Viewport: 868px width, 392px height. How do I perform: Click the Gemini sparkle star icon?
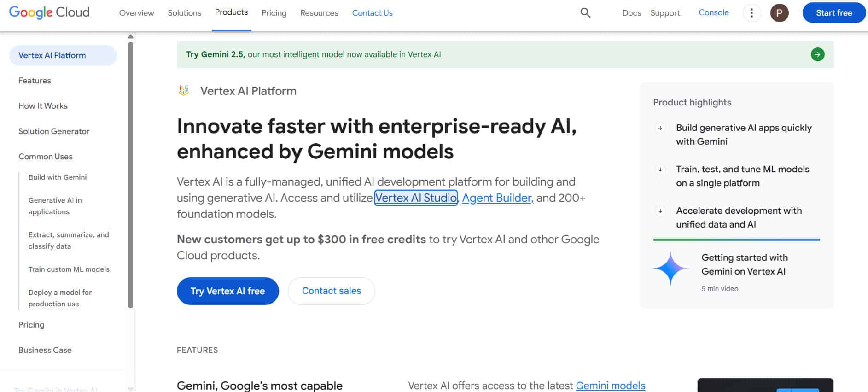[x=670, y=269]
